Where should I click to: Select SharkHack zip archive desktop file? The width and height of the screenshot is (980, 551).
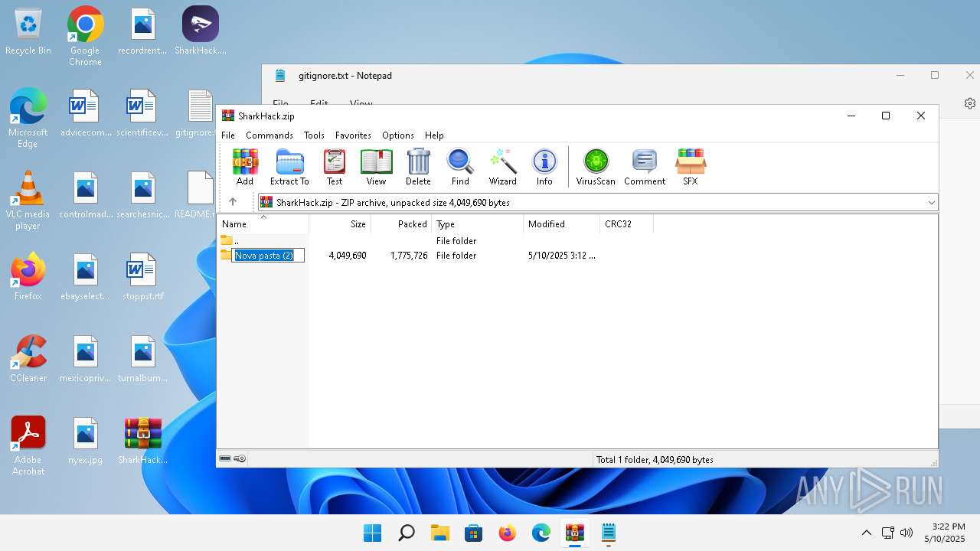pyautogui.click(x=143, y=441)
